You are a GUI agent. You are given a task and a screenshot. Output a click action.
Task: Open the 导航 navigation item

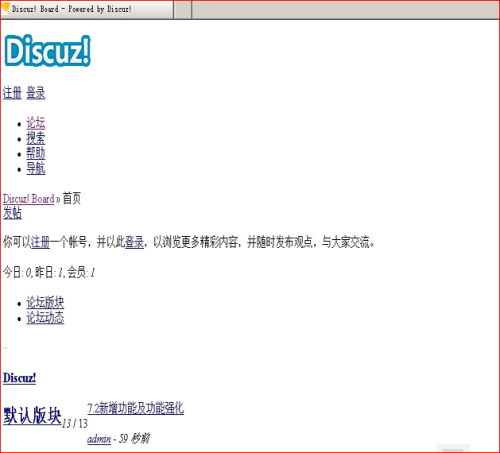coord(36,168)
